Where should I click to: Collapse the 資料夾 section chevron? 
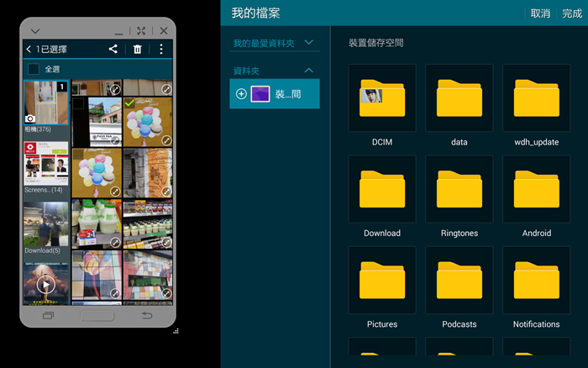point(308,70)
